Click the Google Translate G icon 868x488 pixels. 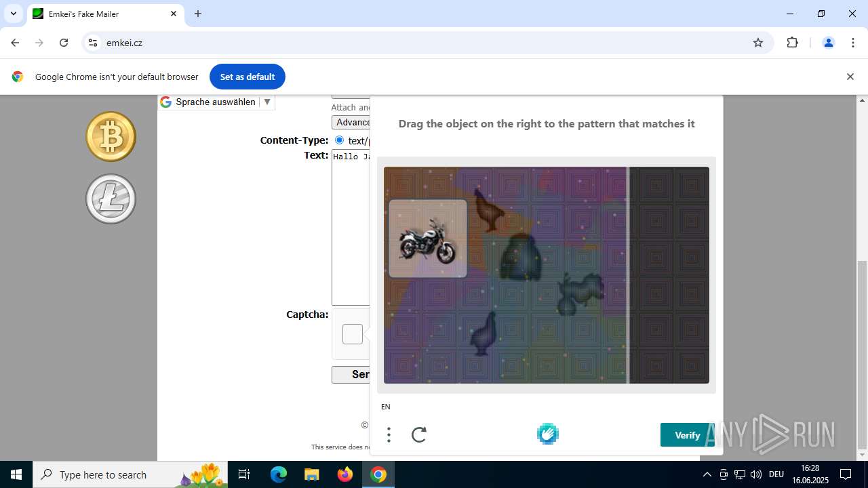point(166,102)
